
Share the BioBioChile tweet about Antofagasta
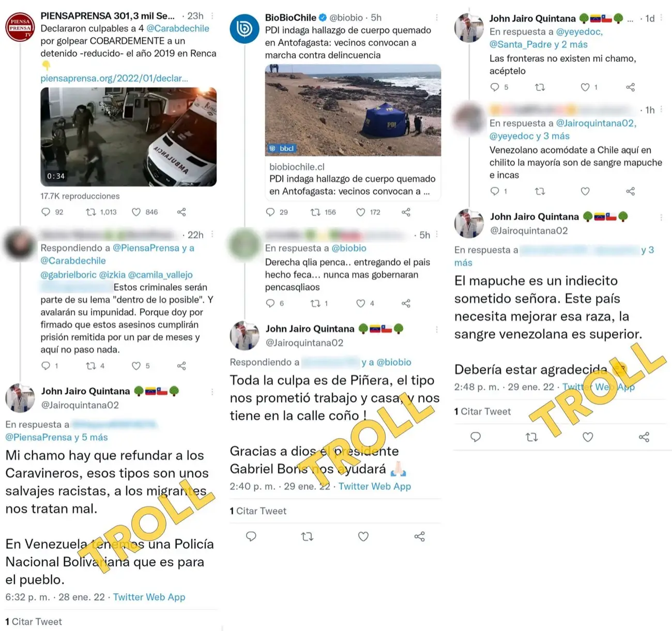pyautogui.click(x=406, y=212)
